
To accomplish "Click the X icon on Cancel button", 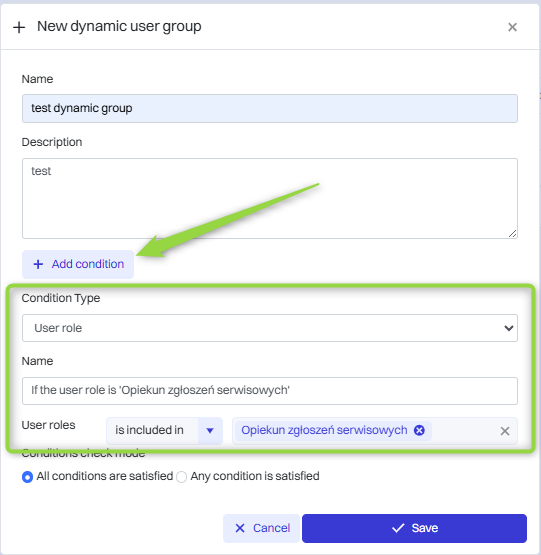I will 240,528.
